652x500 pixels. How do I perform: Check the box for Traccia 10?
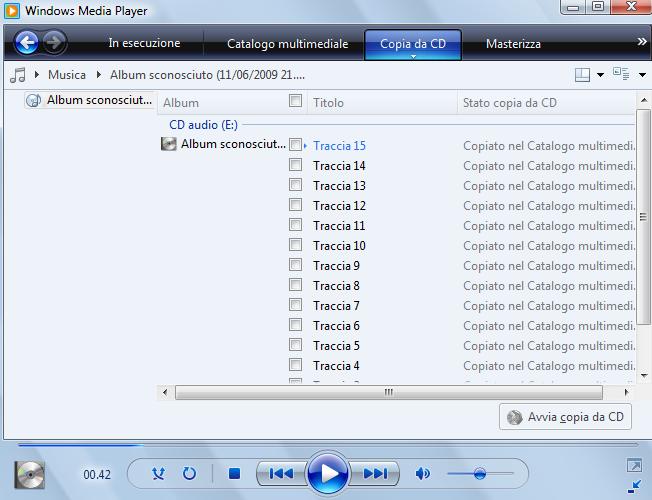click(295, 244)
